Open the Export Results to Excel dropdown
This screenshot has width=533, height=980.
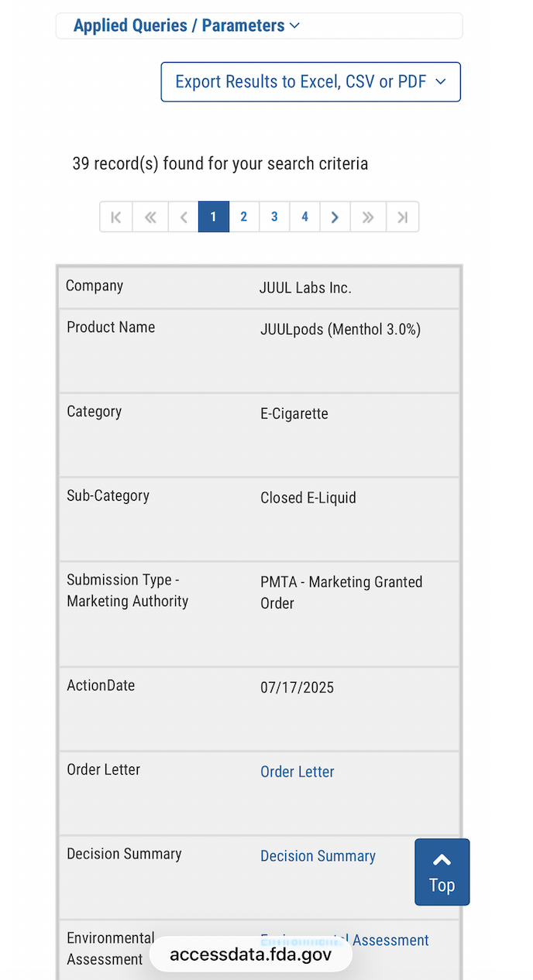(310, 81)
